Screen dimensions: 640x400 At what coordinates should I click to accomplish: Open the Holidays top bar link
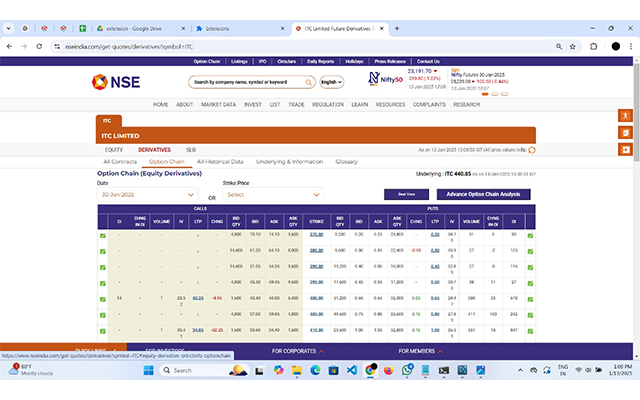click(354, 61)
